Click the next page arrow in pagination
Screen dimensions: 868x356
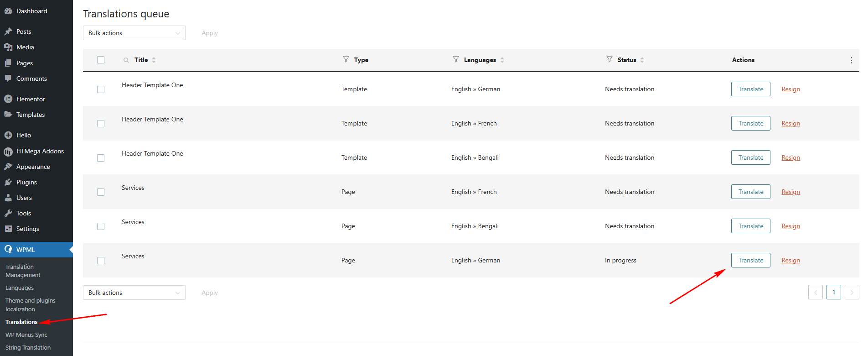[852, 292]
